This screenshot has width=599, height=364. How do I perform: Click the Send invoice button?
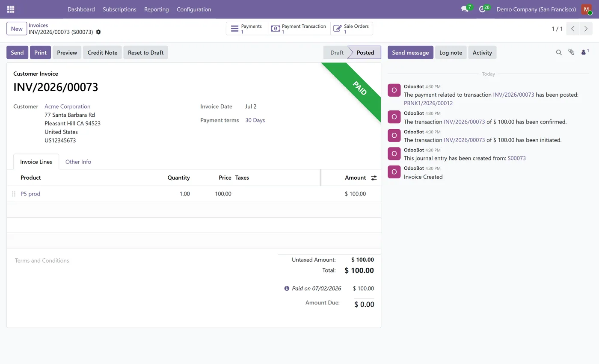[x=17, y=52]
